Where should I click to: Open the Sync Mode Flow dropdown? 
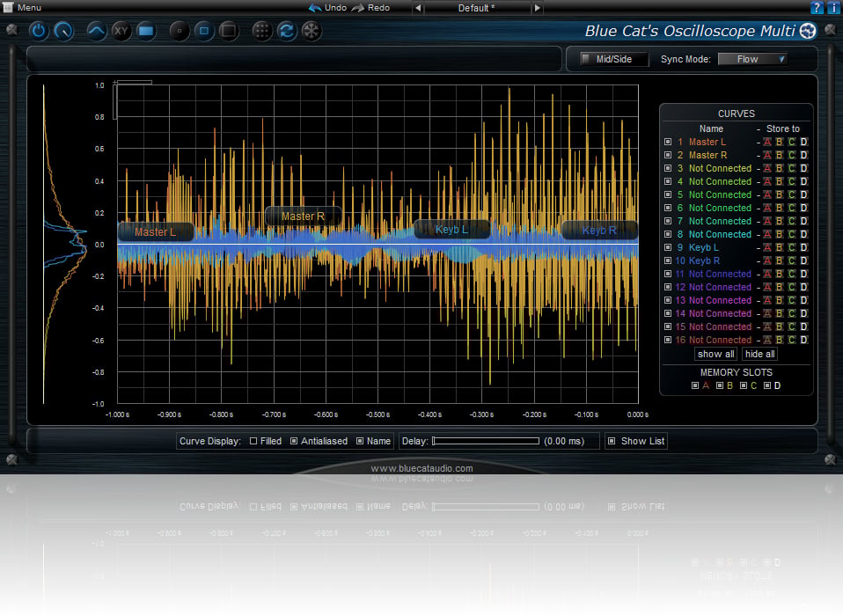(x=752, y=59)
